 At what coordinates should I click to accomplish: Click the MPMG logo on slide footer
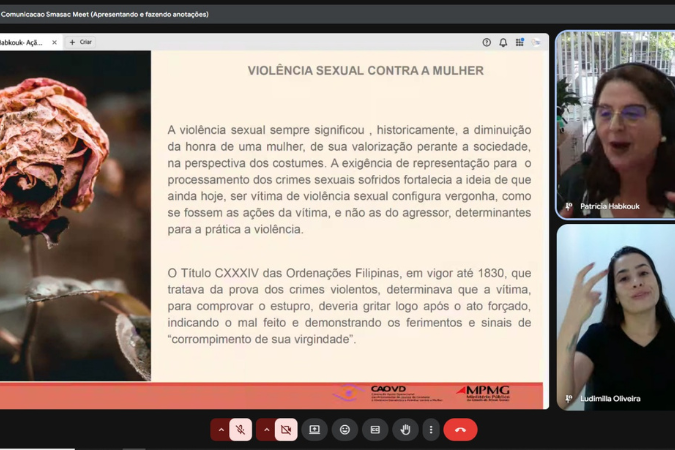click(483, 393)
